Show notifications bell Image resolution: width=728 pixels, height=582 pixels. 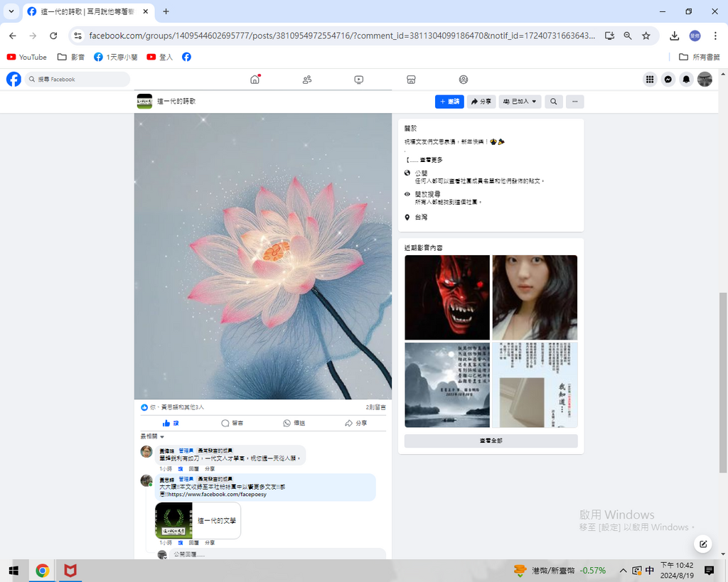point(686,80)
